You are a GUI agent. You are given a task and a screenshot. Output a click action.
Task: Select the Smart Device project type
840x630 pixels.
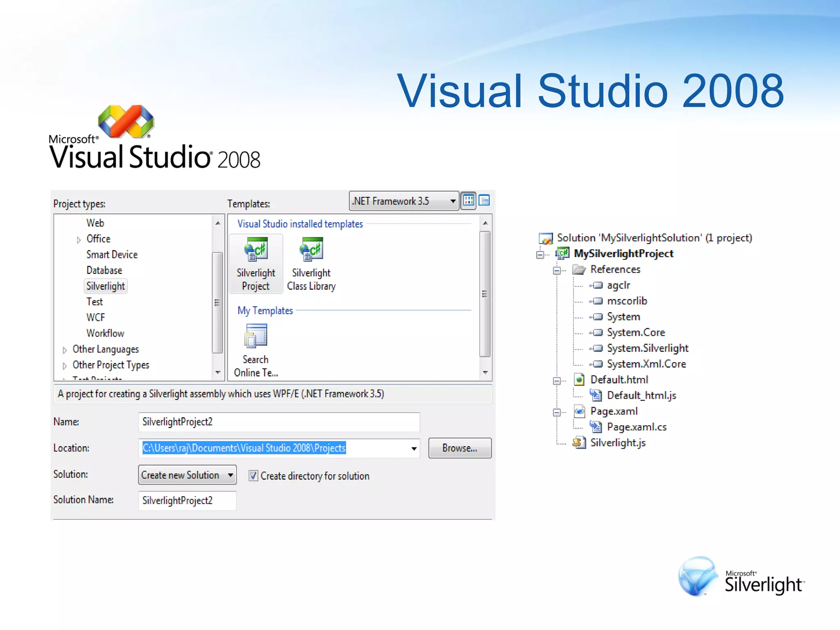click(x=112, y=255)
